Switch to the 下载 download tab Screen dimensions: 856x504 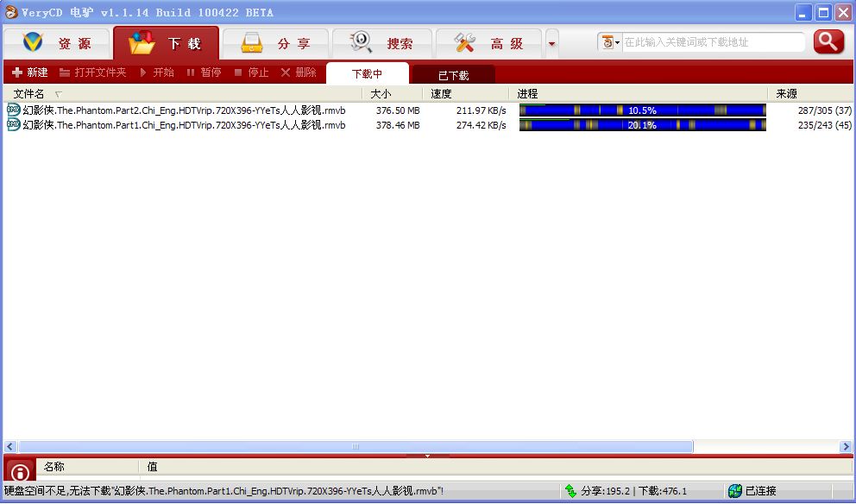coord(166,42)
